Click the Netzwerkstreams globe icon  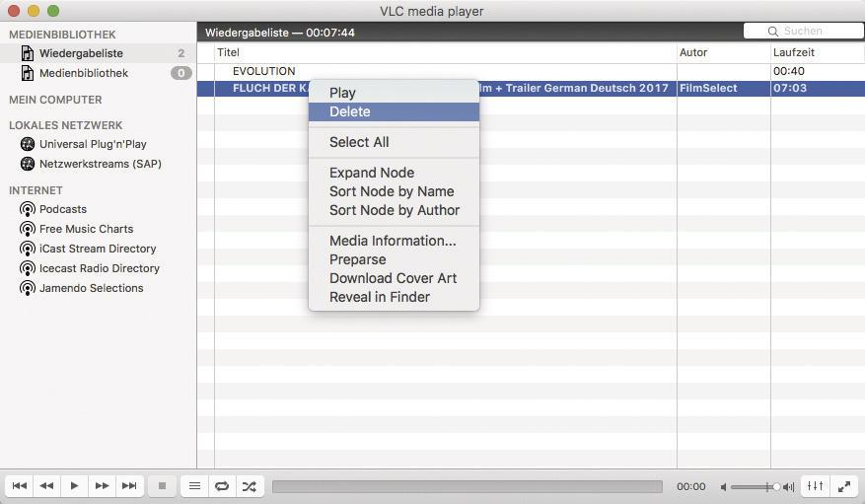(27, 165)
